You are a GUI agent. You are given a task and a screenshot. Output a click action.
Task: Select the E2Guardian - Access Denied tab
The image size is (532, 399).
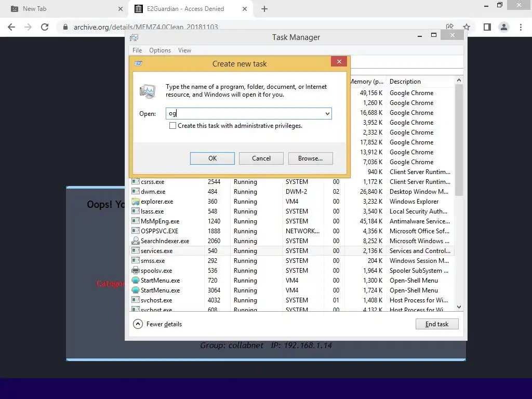[190, 9]
